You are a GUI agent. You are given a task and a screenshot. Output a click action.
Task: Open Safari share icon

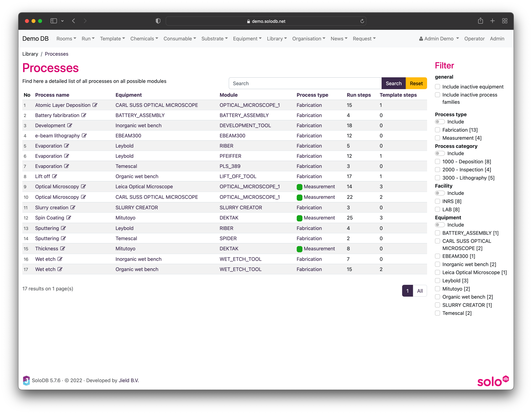coord(480,21)
